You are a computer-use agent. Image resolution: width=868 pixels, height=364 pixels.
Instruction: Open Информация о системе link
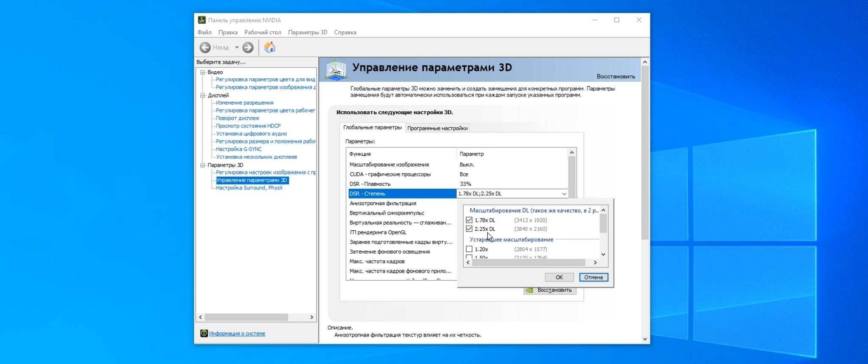click(237, 334)
